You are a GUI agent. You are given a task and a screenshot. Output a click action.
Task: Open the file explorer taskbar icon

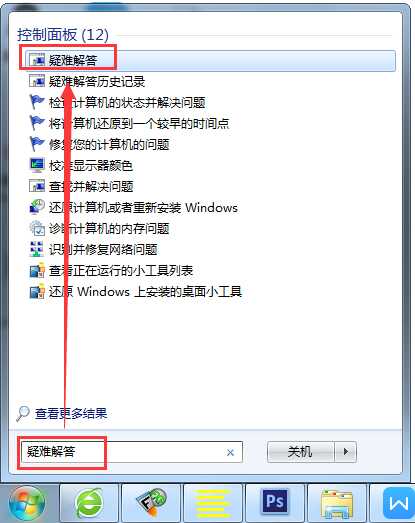(337, 503)
